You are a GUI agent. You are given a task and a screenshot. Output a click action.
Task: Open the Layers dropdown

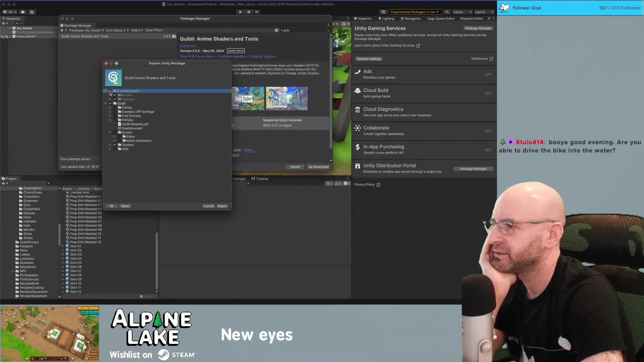coord(462,12)
